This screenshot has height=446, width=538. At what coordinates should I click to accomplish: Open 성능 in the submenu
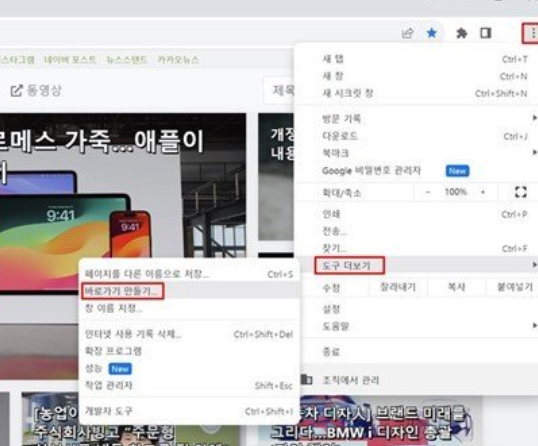189,368
